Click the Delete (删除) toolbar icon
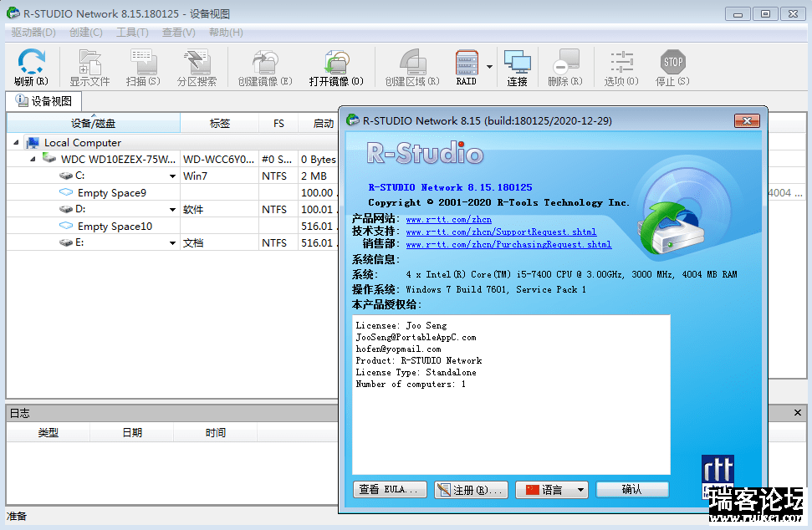 [x=565, y=62]
